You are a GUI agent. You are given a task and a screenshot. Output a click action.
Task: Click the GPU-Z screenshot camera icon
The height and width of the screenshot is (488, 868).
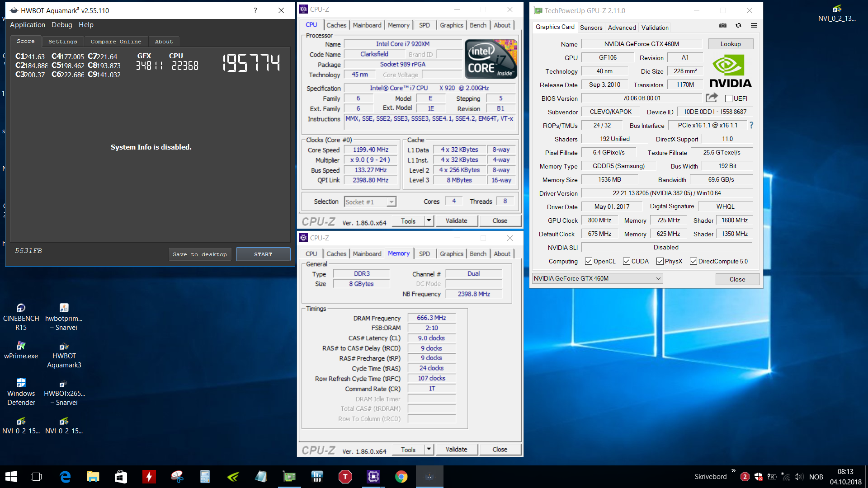point(723,26)
